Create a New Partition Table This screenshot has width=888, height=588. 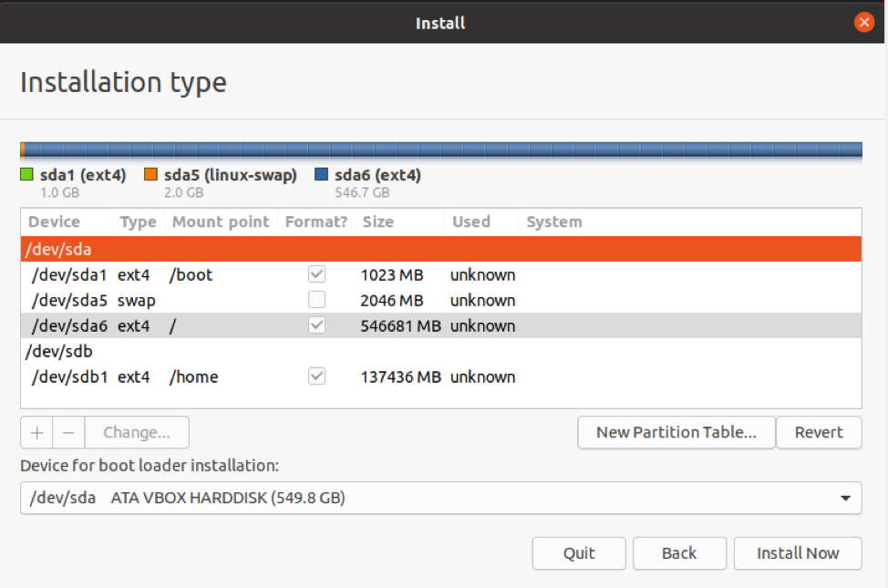click(676, 432)
